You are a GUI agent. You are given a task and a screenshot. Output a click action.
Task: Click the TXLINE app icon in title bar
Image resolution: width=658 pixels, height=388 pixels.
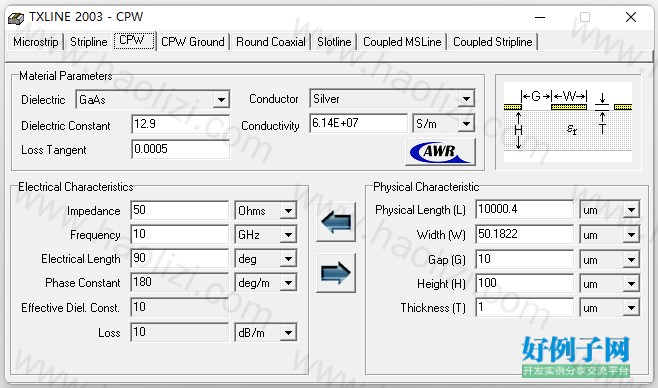pos(16,18)
